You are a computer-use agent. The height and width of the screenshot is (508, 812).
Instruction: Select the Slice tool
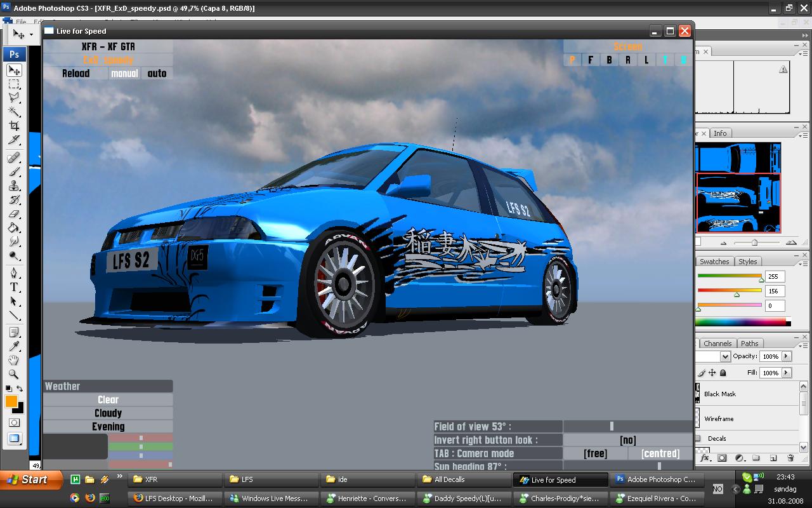14,140
